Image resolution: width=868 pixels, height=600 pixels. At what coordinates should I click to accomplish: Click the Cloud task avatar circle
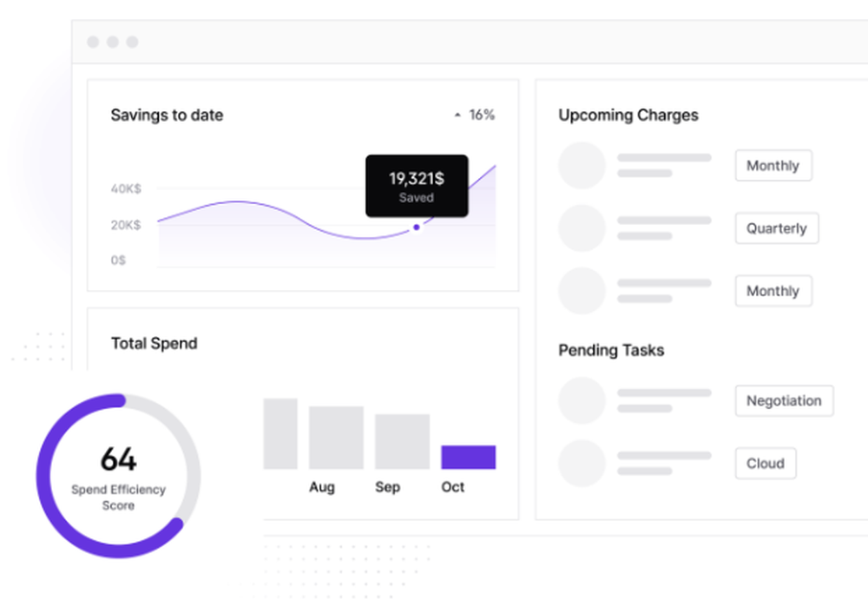[x=582, y=463]
